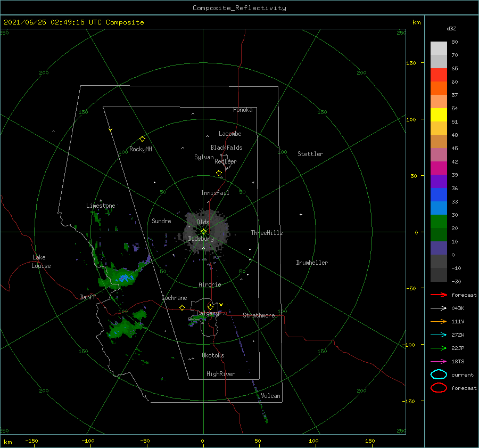Click the dBZ legend heading
Image resolution: width=479 pixels, height=448 pixels.
451,29
